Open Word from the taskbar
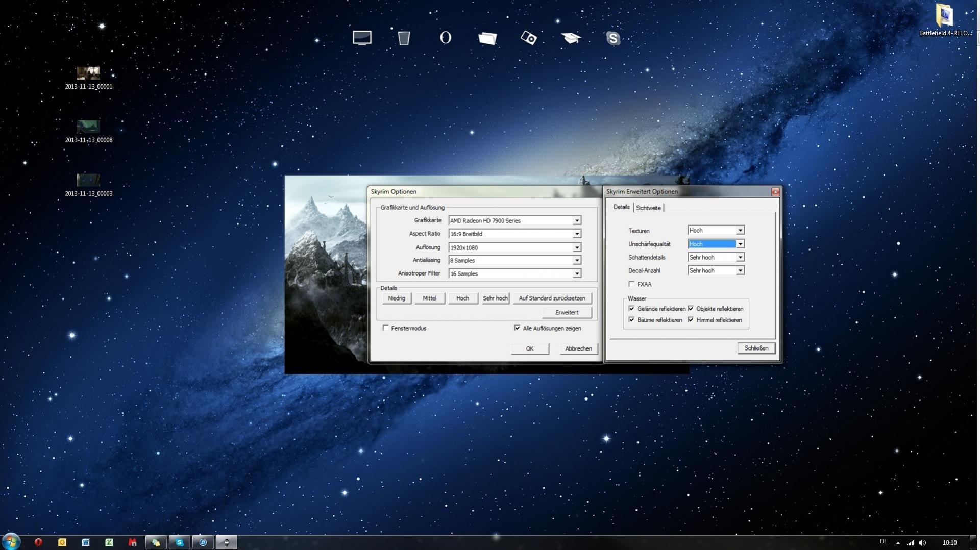 point(85,542)
